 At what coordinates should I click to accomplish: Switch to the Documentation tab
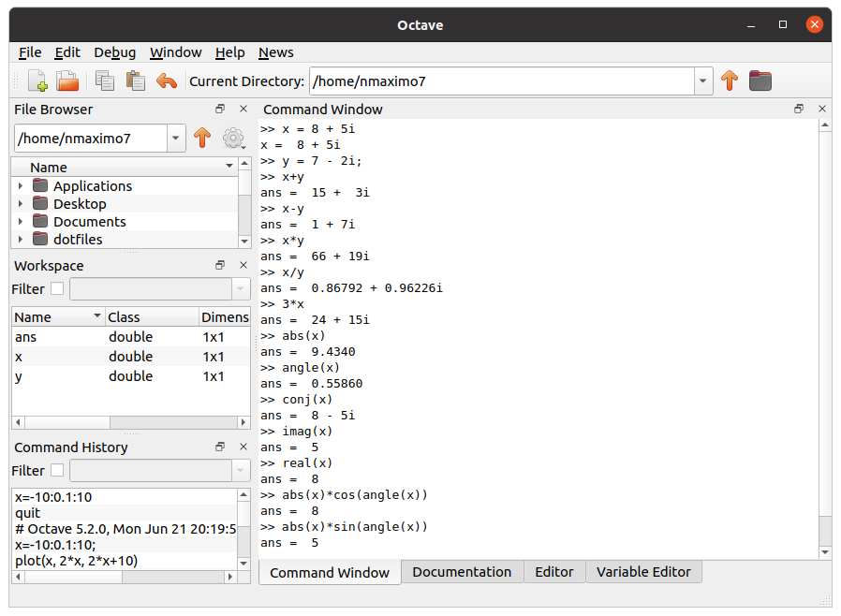click(x=463, y=572)
